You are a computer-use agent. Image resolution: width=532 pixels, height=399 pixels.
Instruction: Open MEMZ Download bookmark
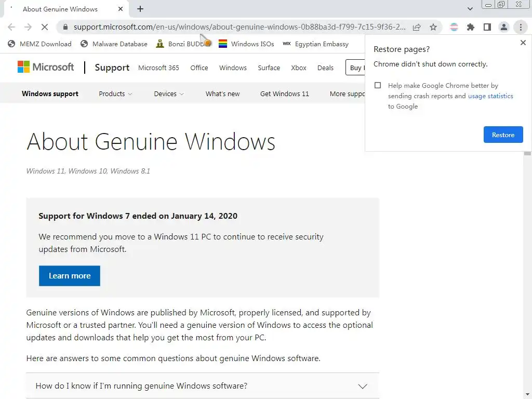coord(39,44)
